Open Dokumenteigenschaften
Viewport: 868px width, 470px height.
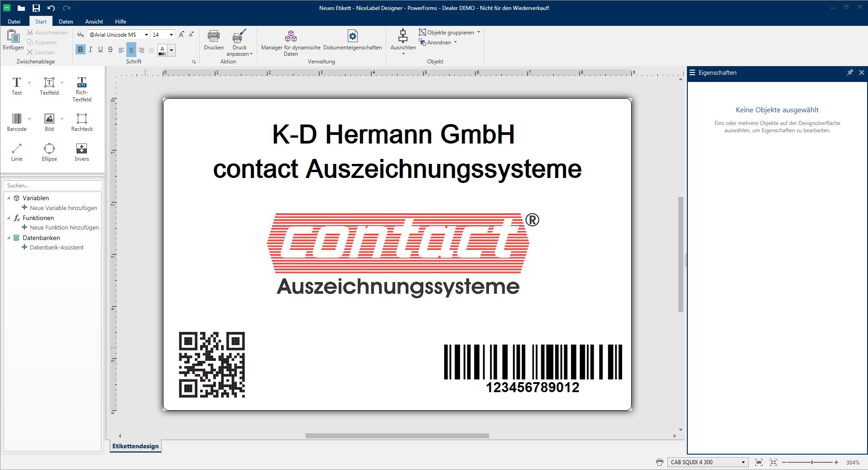click(352, 40)
